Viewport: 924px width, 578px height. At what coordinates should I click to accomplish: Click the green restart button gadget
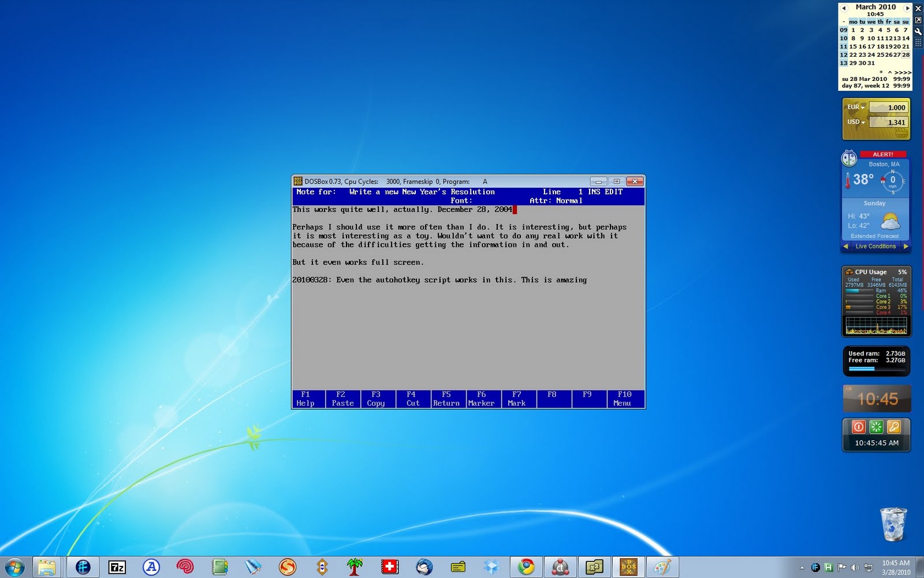876,427
